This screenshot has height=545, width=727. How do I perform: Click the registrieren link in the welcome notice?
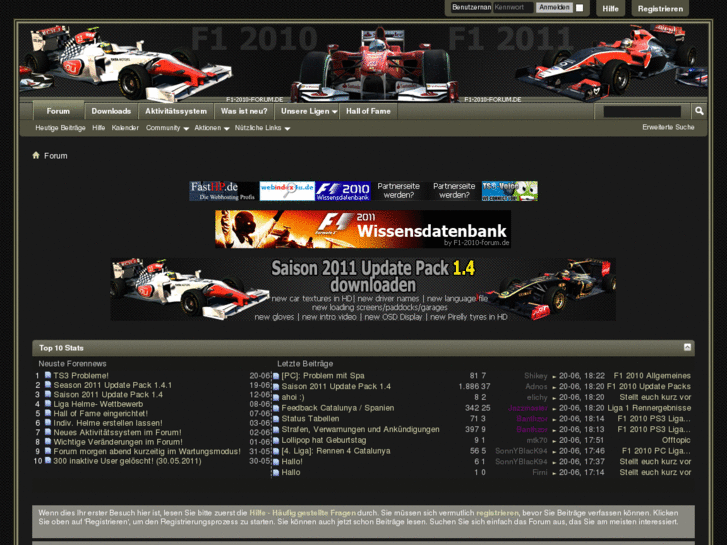tap(497, 513)
